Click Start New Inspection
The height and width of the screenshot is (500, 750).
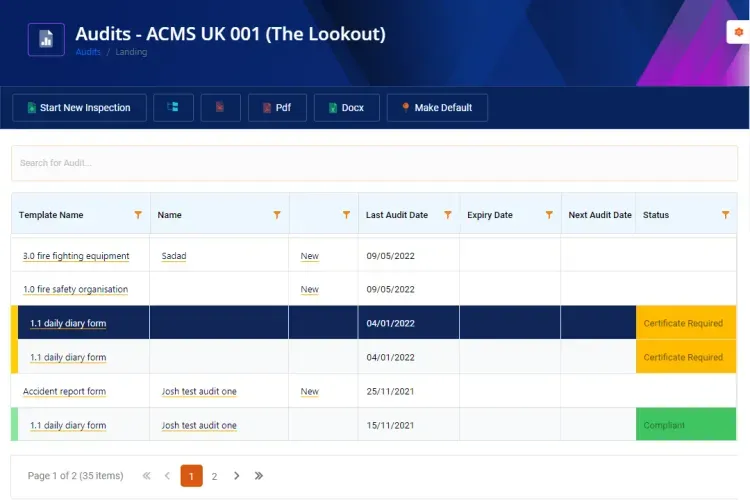[x=79, y=108]
